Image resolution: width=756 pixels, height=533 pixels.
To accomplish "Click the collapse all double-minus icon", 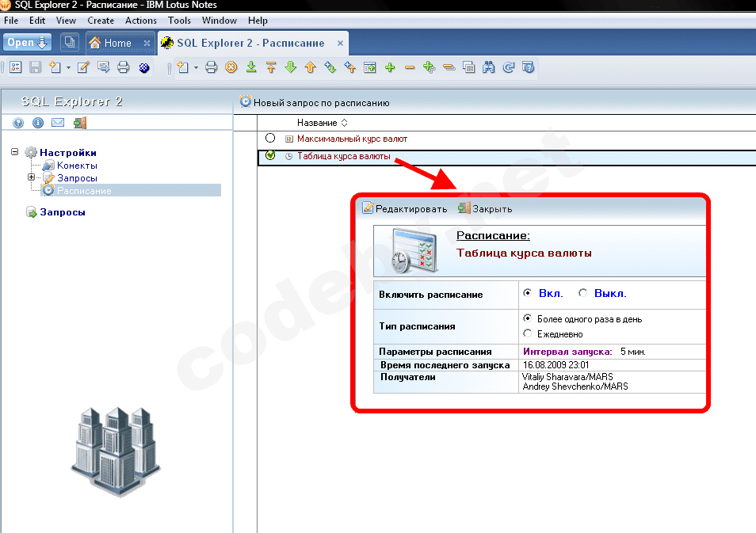I will pyautogui.click(x=449, y=67).
